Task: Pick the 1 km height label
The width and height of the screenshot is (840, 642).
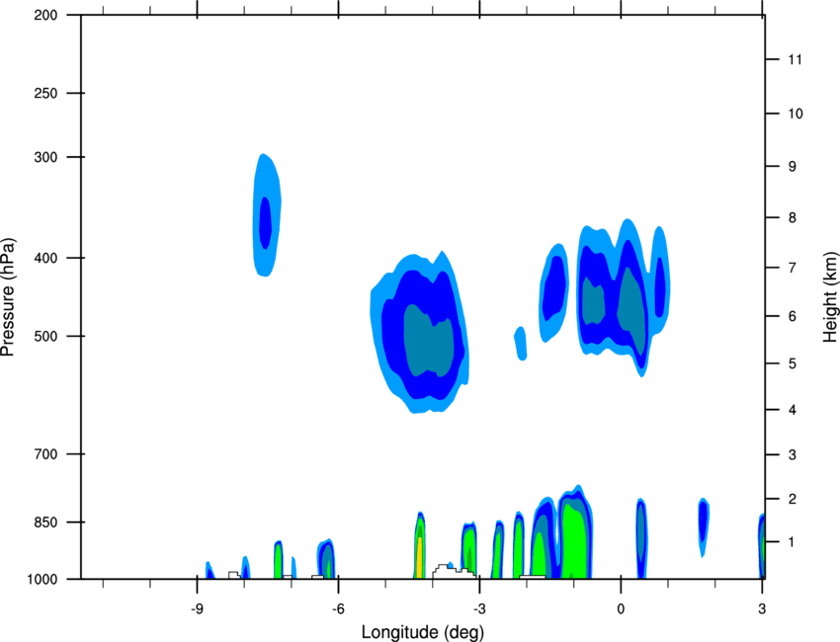Action: click(x=793, y=542)
